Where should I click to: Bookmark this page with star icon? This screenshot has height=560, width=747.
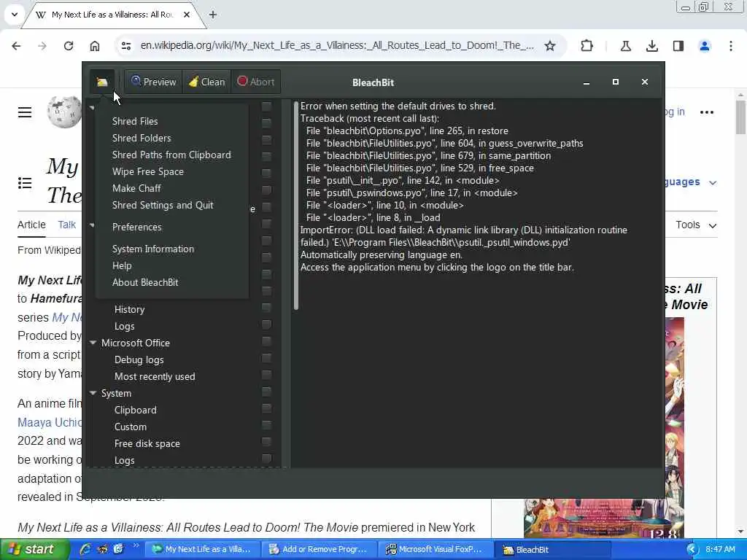tap(550, 46)
